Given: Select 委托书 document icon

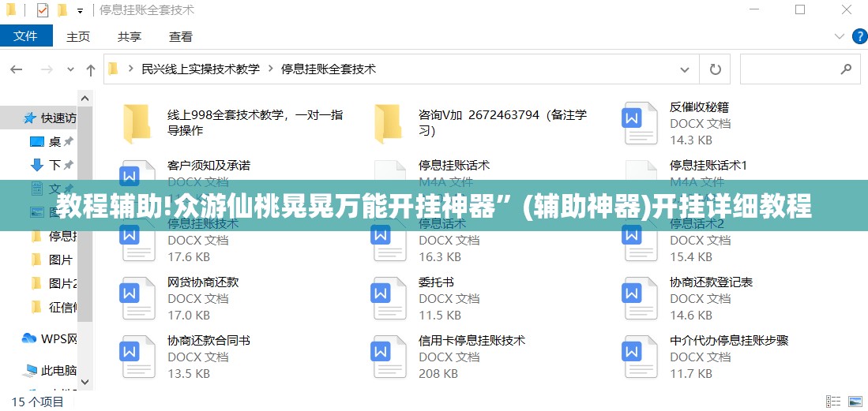Looking at the screenshot, I should click(x=389, y=299).
